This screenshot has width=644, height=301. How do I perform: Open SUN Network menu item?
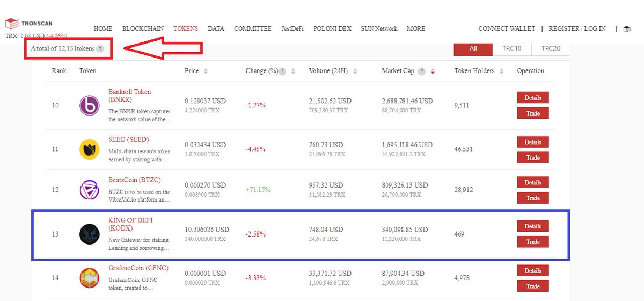379,29
